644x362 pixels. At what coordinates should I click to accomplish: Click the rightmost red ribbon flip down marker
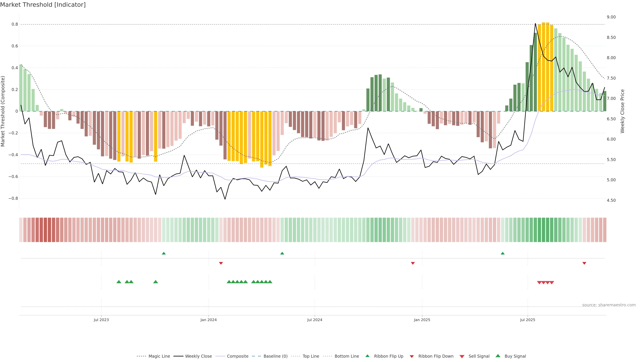click(x=584, y=263)
